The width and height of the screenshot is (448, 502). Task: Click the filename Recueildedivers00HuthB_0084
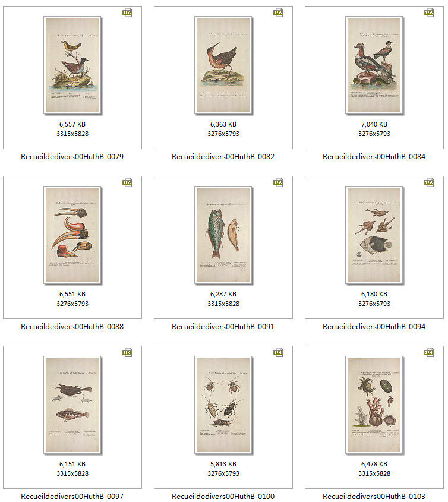point(374,157)
